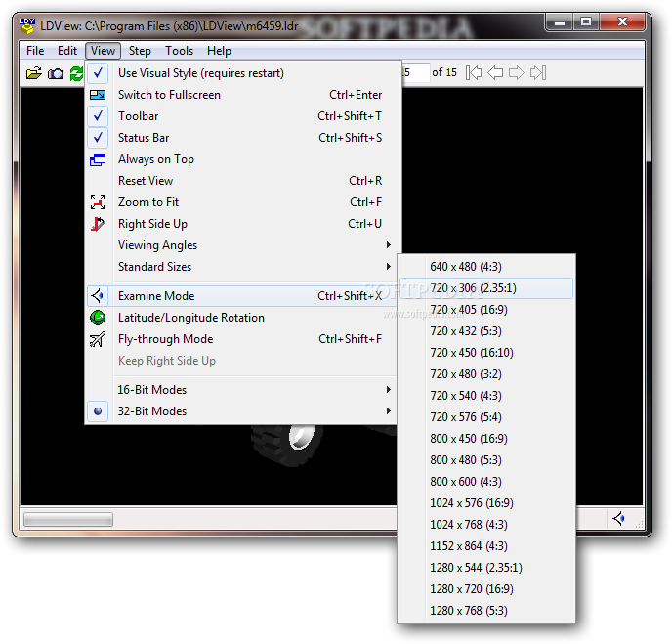Go to last step arrow icon
672x644 pixels.
point(538,73)
